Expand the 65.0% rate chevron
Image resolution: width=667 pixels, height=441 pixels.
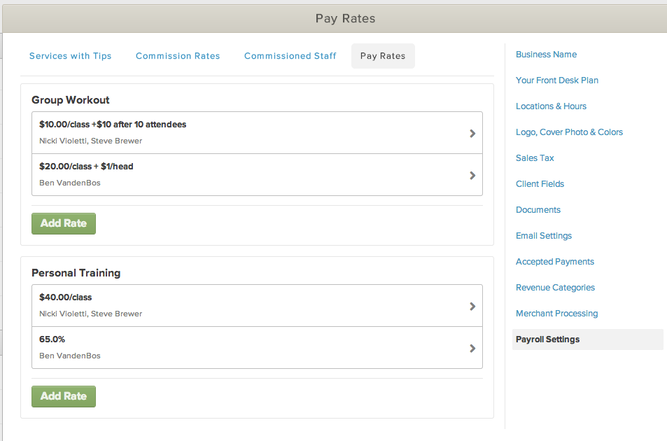(x=472, y=348)
